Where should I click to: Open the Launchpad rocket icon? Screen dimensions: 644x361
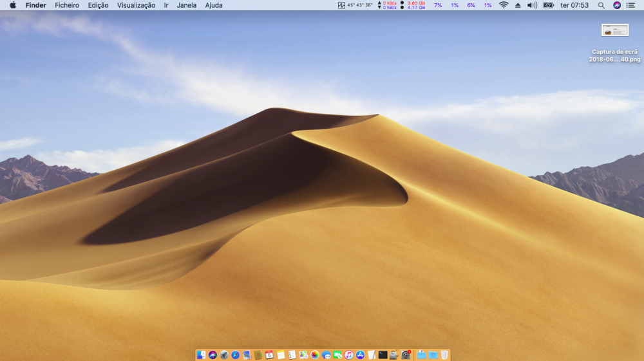coord(224,355)
